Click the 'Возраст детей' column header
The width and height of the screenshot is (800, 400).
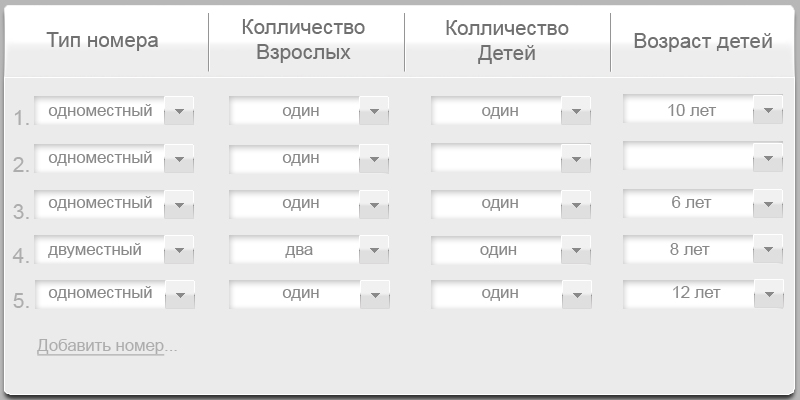(703, 41)
